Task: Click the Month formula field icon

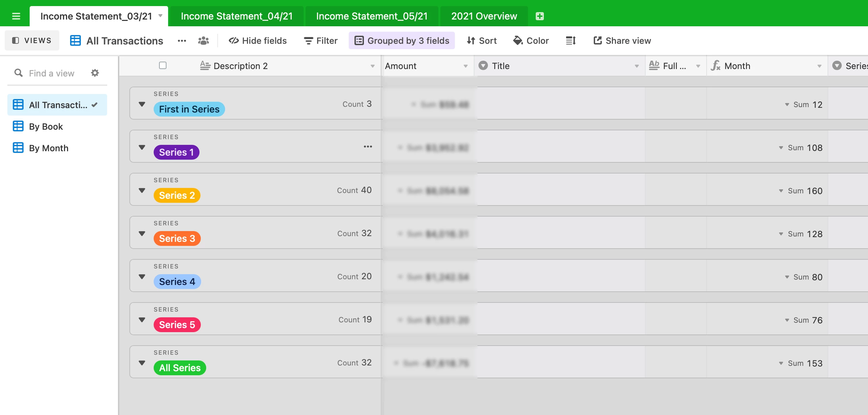Action: tap(716, 65)
